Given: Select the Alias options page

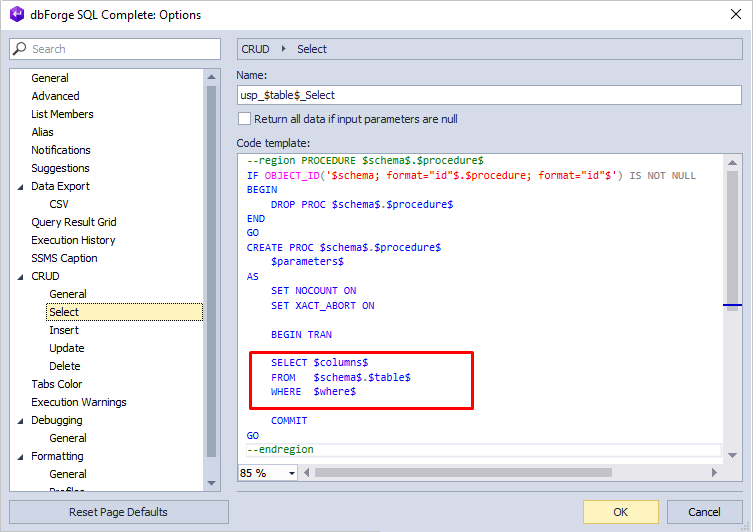Looking at the screenshot, I should (x=42, y=132).
